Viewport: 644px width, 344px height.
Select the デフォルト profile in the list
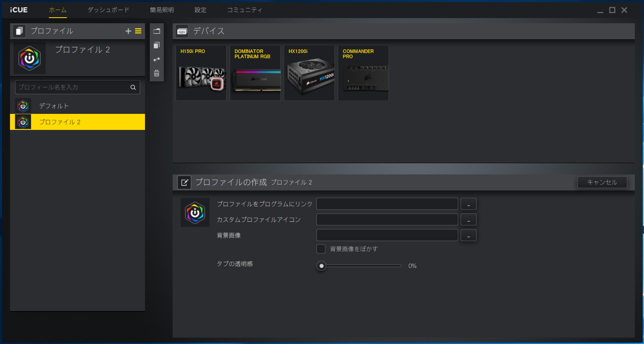[x=77, y=106]
